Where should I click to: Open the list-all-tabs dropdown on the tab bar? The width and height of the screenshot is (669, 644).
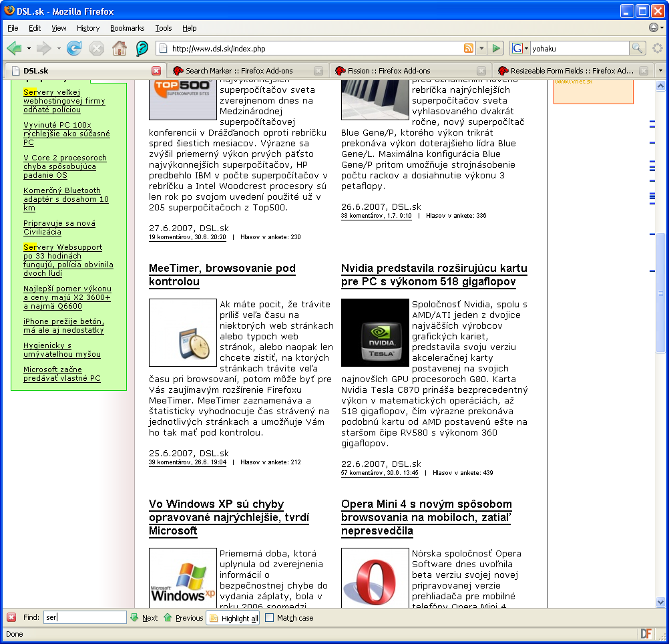[661, 70]
